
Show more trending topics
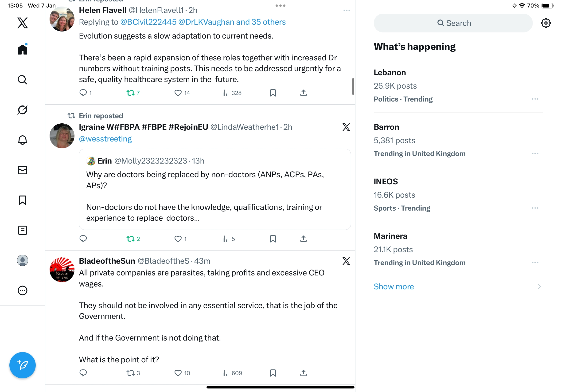coord(394,286)
